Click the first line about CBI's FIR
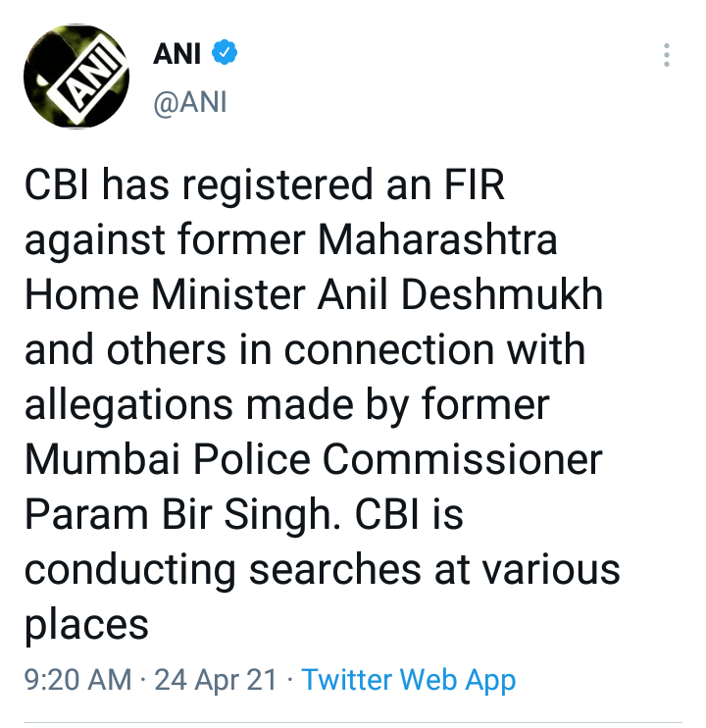This screenshot has width=706, height=728. click(x=265, y=185)
